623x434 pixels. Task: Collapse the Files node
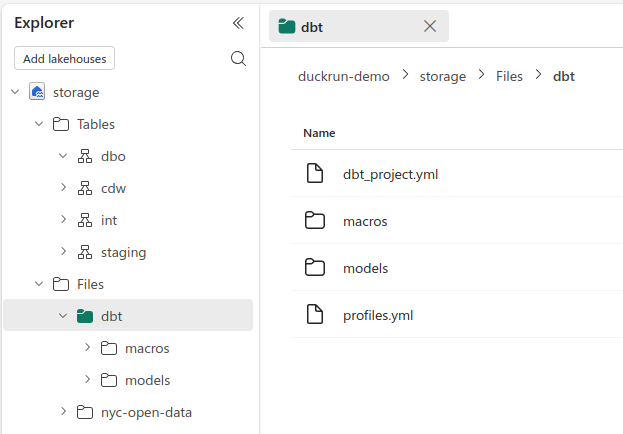tap(39, 284)
